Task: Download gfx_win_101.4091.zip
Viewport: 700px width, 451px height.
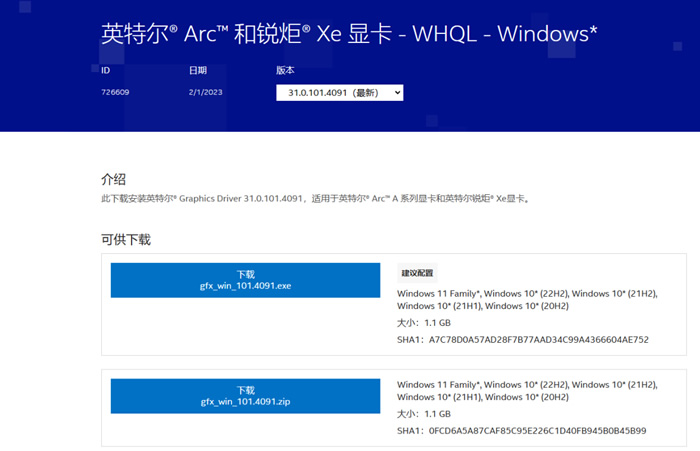Action: [245, 396]
